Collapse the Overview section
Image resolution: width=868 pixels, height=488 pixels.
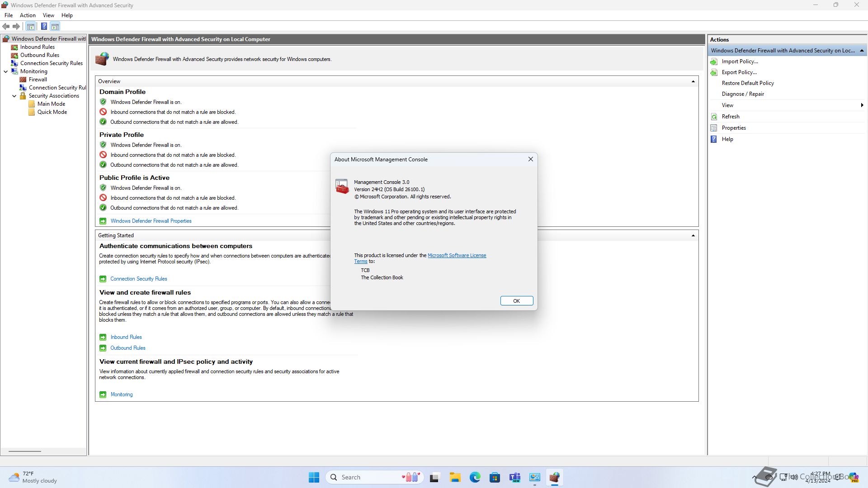coord(693,81)
